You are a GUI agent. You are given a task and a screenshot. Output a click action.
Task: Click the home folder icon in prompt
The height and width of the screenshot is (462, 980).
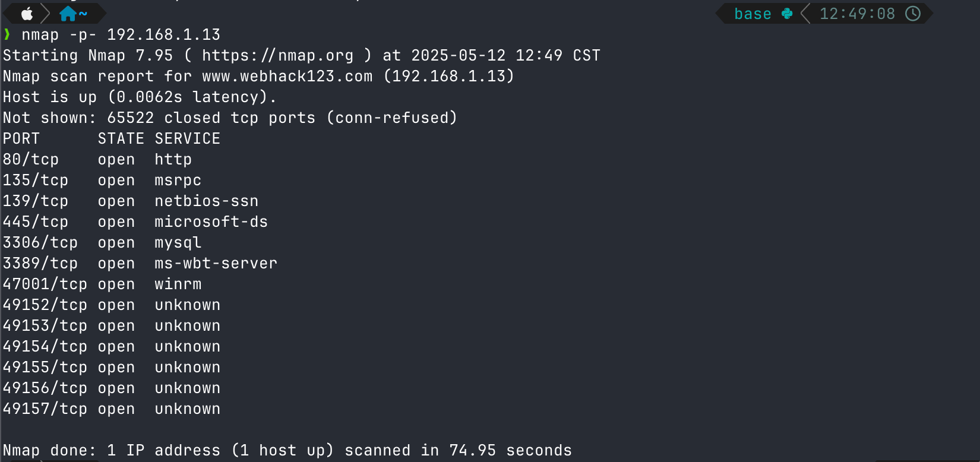click(x=68, y=14)
